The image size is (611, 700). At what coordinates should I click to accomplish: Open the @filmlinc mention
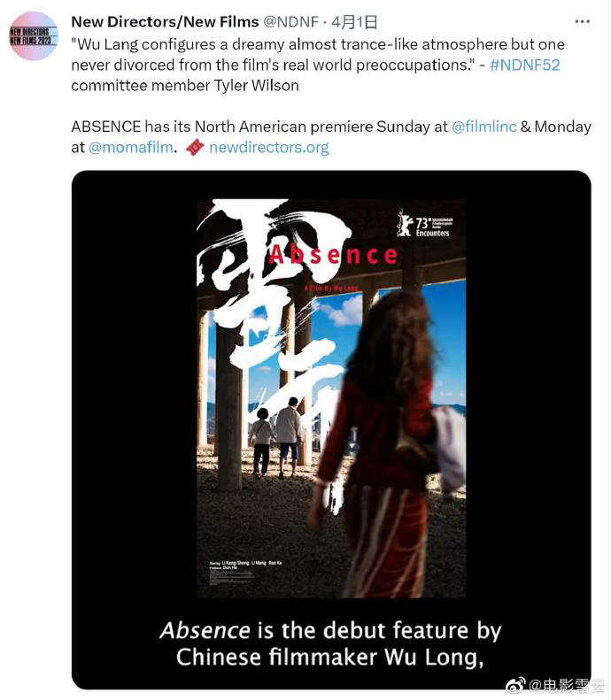coord(484,127)
